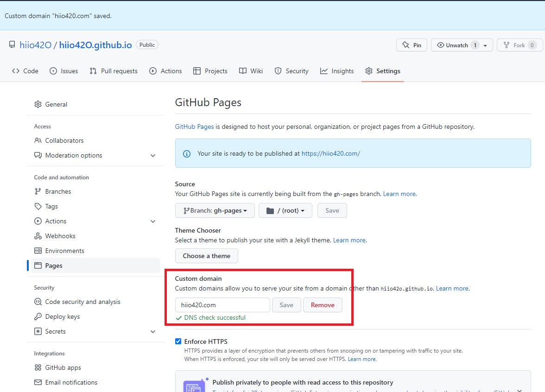
Task: Select the Insights tab
Action: [x=337, y=71]
